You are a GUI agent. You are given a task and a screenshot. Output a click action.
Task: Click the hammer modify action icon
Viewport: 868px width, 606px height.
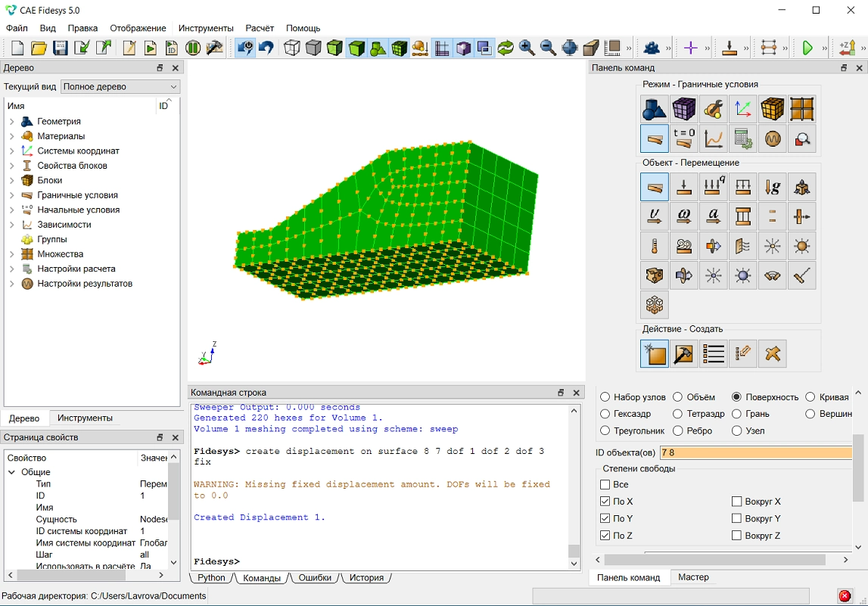coord(683,353)
